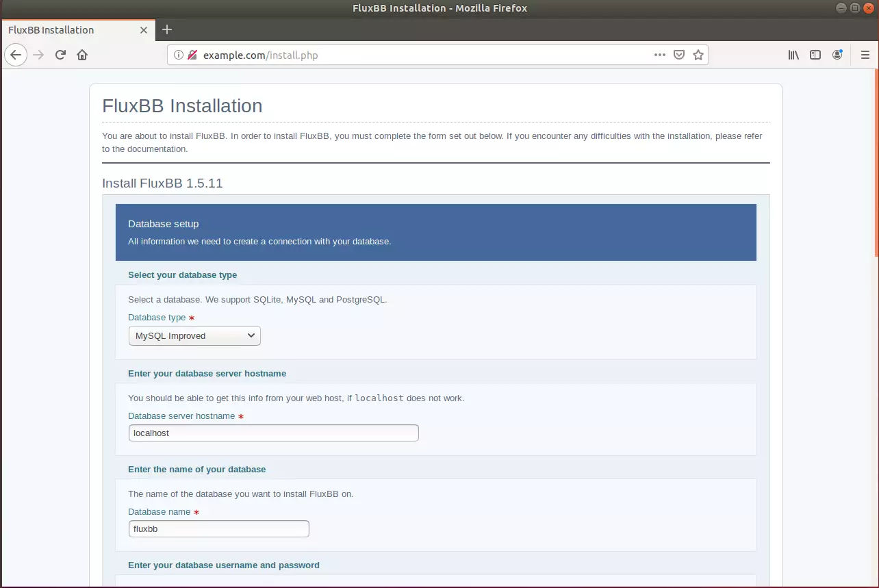Click the window close button in title bar
This screenshot has height=588, width=879.
coord(869,8)
